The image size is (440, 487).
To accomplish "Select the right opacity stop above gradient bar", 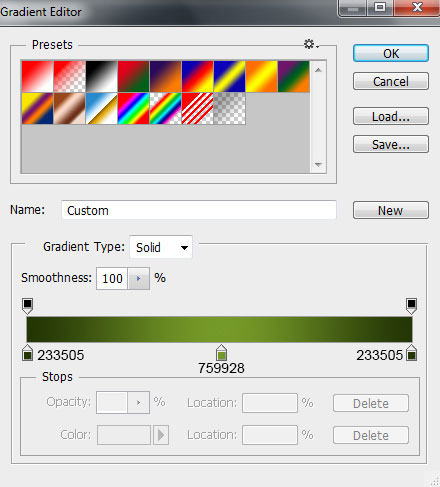I will coord(412,306).
